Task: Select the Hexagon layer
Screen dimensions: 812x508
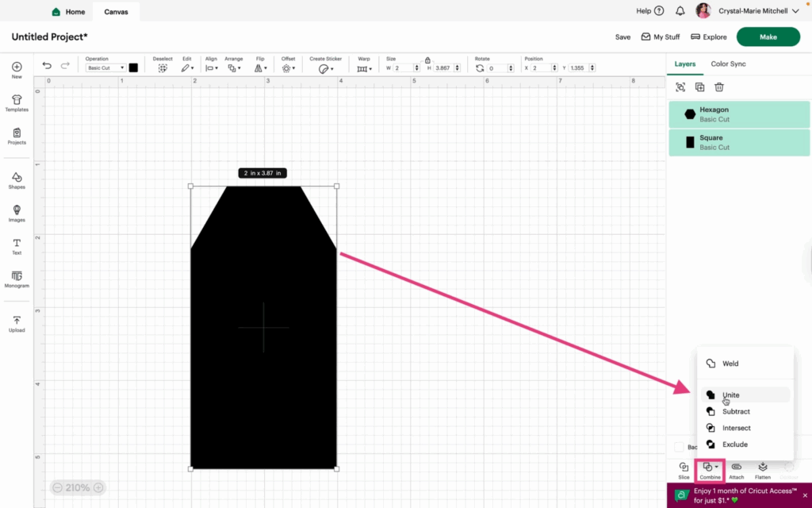Action: click(x=739, y=114)
